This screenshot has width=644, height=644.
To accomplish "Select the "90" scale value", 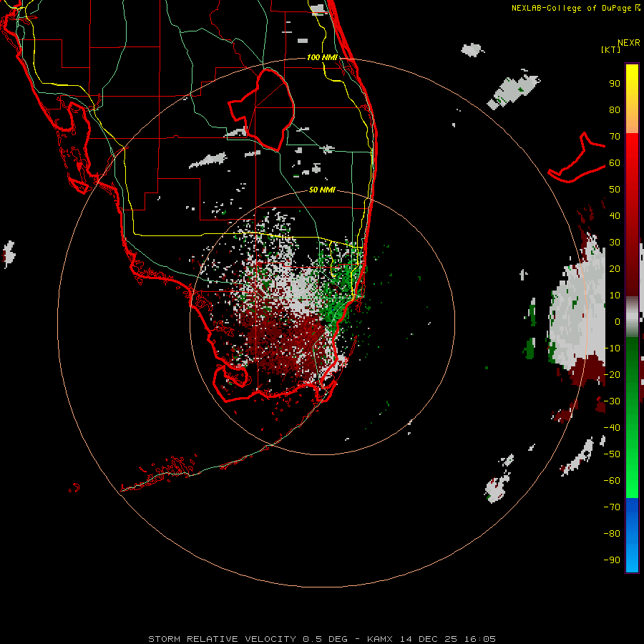I will pyautogui.click(x=615, y=84).
